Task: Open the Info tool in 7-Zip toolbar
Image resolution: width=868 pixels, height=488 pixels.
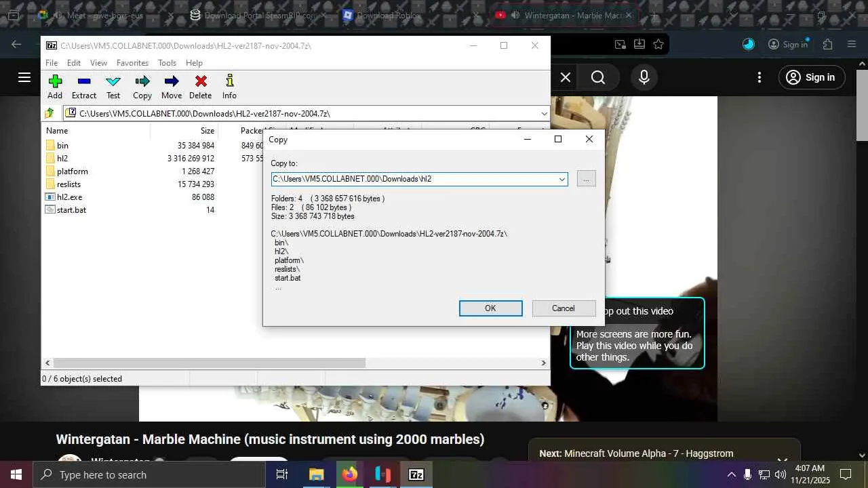Action: [230, 81]
